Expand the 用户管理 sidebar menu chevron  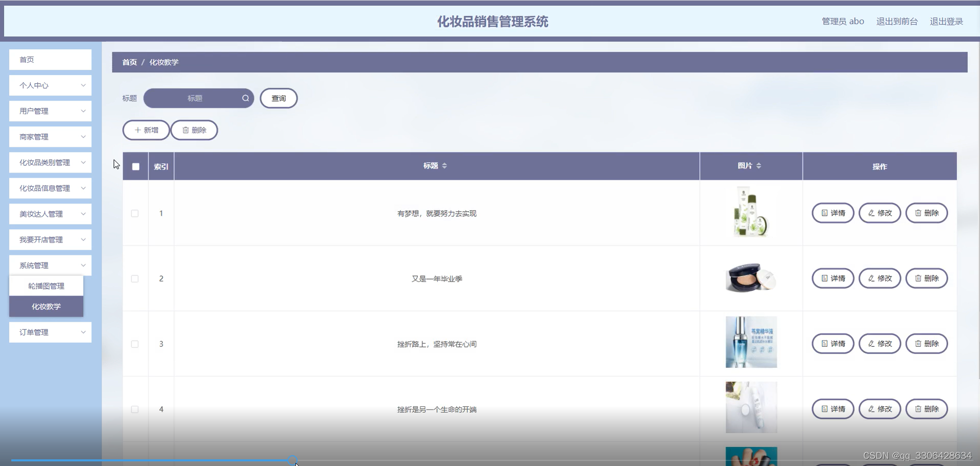[x=83, y=111]
